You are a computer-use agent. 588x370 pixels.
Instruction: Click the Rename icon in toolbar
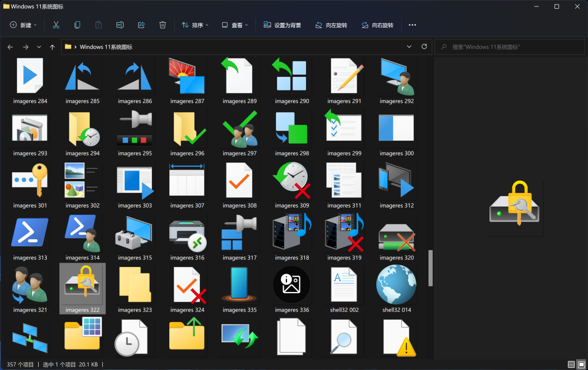tap(120, 25)
